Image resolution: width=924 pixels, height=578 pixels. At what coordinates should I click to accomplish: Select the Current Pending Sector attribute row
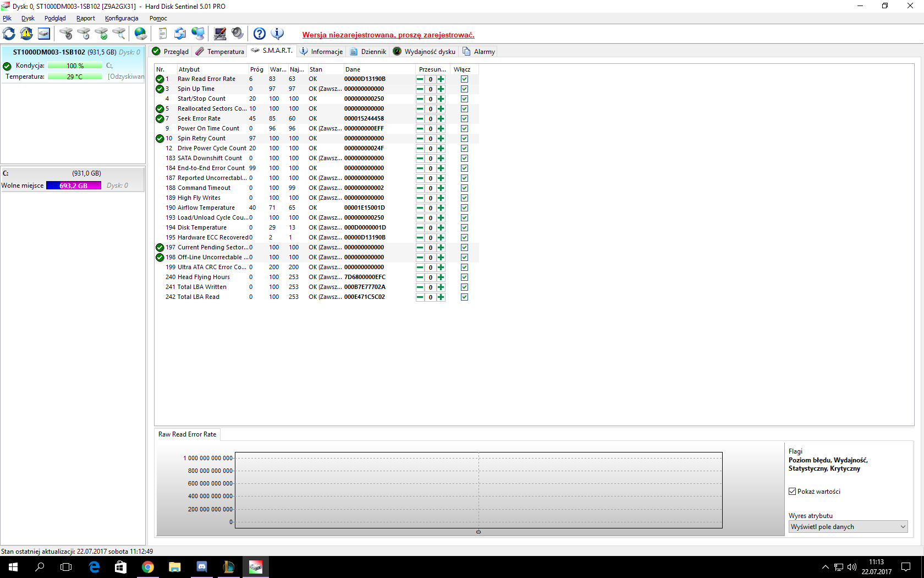click(316, 248)
